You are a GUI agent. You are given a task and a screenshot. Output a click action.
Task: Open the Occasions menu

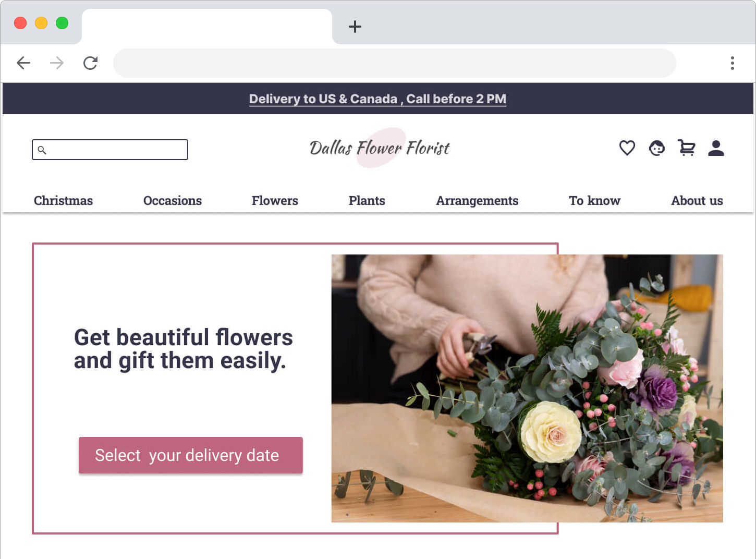coord(173,201)
